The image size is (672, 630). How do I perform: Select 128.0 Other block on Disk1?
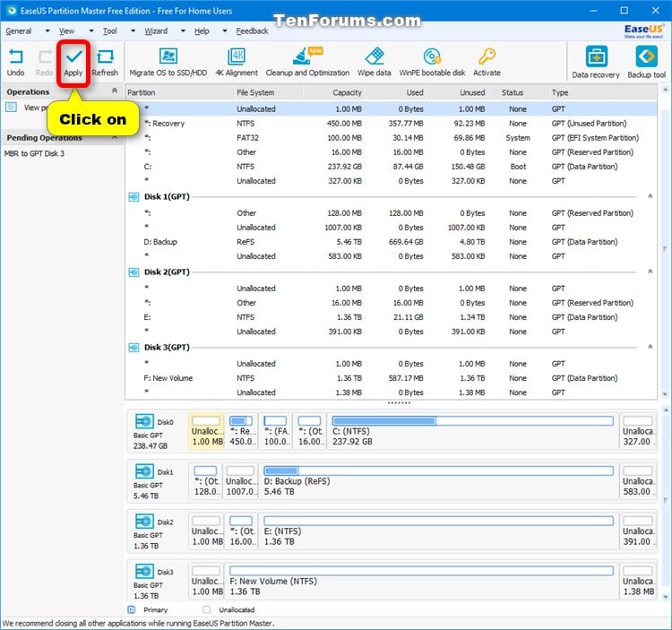coord(206,481)
